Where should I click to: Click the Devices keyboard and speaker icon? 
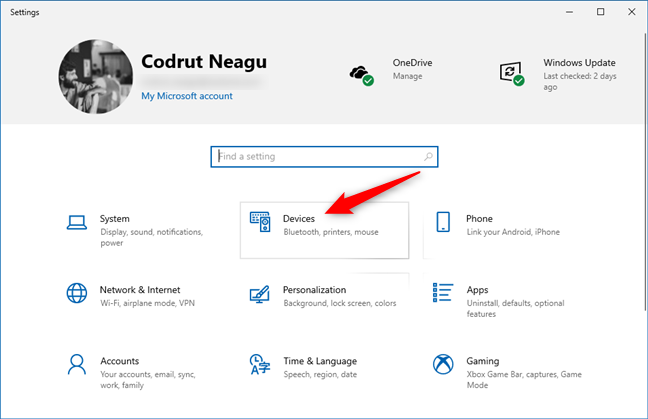pos(260,222)
